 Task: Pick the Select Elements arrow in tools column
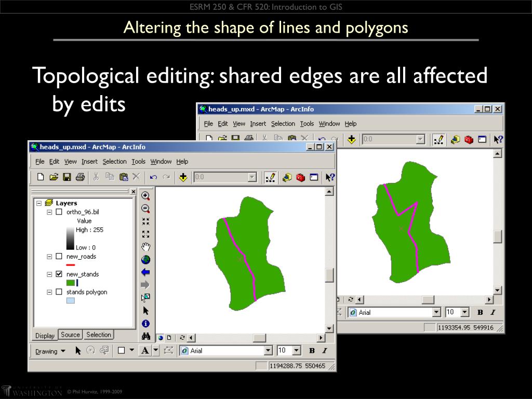tap(146, 311)
